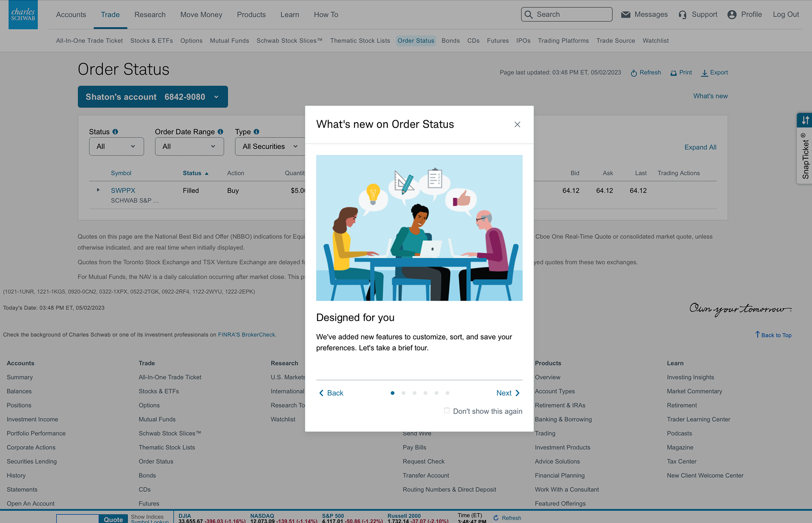Open the SWPPX symbol link

click(x=123, y=191)
